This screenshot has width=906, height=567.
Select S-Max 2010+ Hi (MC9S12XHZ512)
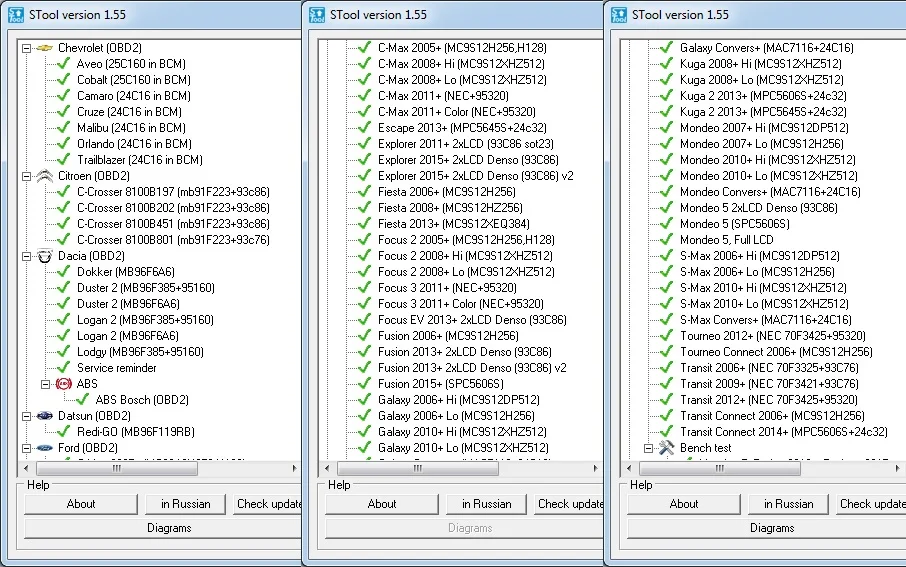pyautogui.click(x=763, y=288)
